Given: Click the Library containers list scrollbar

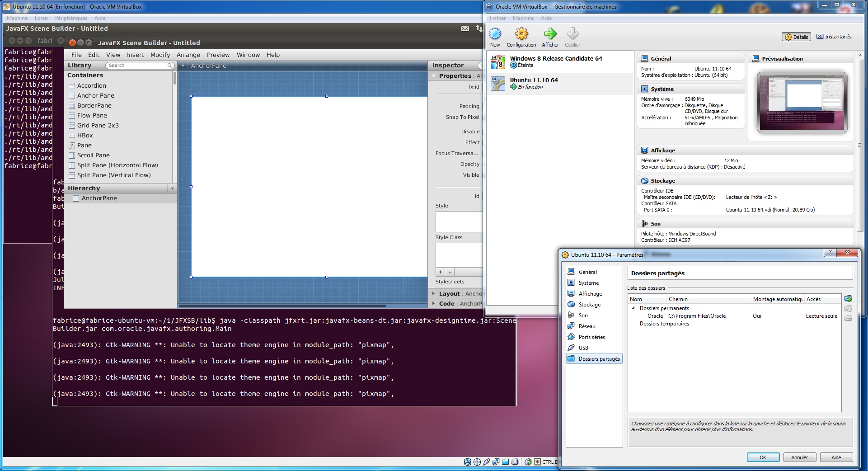Looking at the screenshot, I should pos(174,79).
